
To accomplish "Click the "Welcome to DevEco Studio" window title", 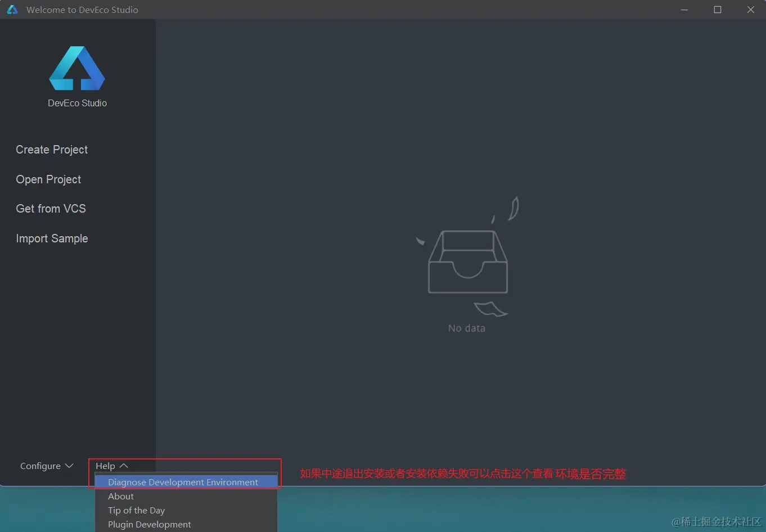I will [82, 10].
